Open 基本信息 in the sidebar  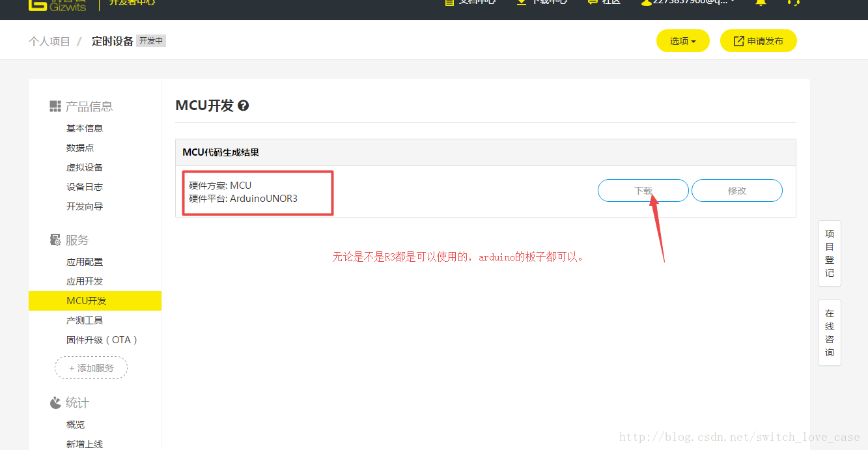[85, 128]
